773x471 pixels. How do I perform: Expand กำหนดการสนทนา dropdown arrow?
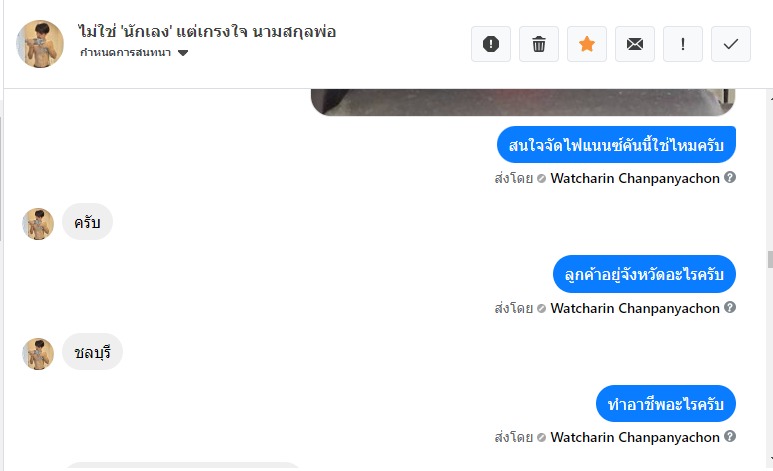tap(183, 53)
